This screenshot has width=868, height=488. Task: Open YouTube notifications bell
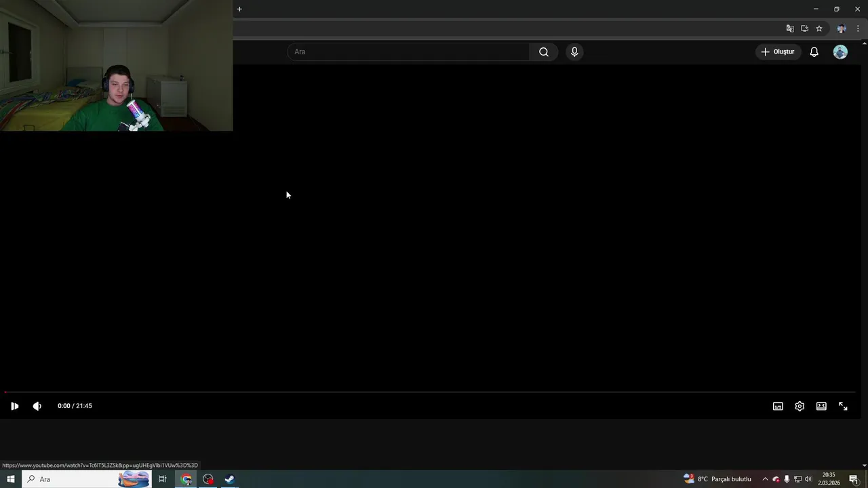814,52
